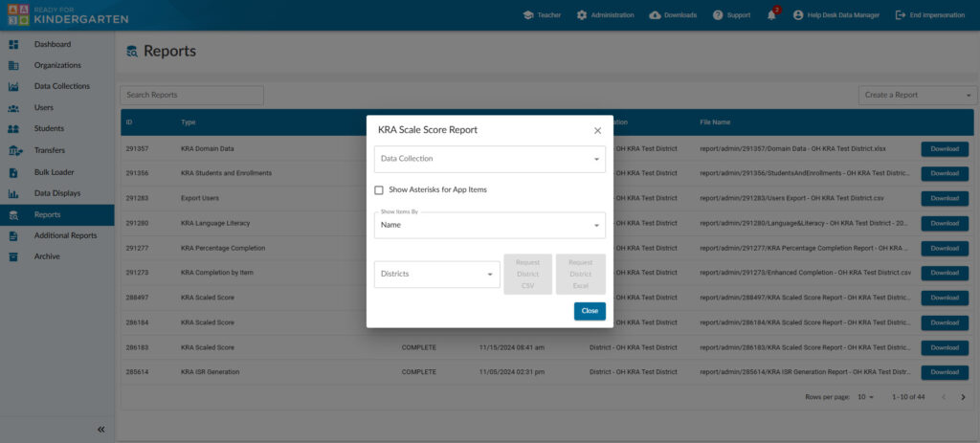The height and width of the screenshot is (443, 980).
Task: Click the Archive box icon
Action: click(13, 256)
